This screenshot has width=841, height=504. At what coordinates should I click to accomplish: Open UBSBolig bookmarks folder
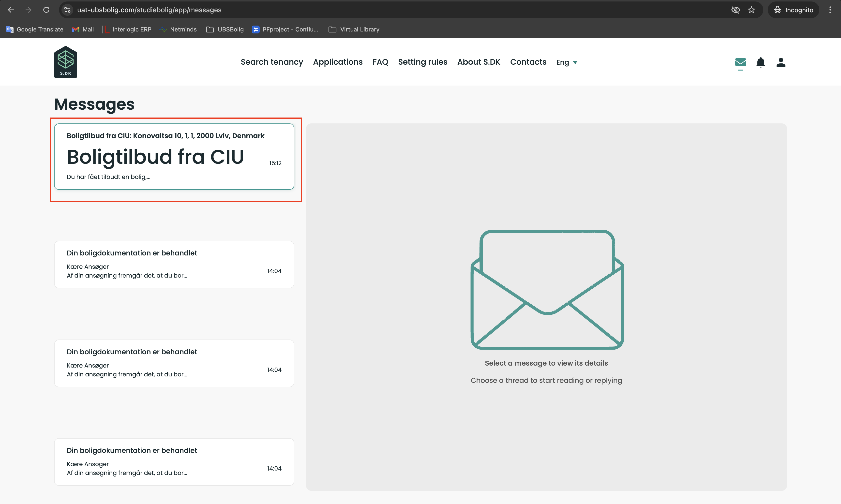225,30
